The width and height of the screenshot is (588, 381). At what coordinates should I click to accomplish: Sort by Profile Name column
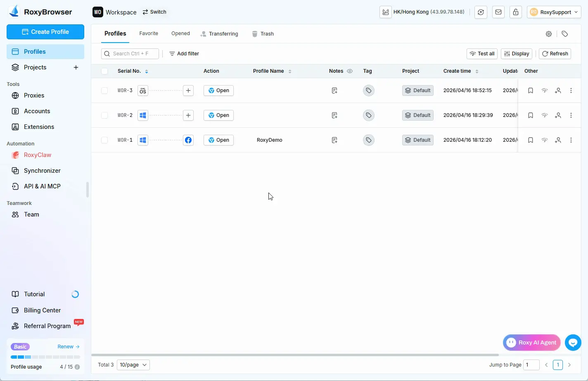pos(290,71)
